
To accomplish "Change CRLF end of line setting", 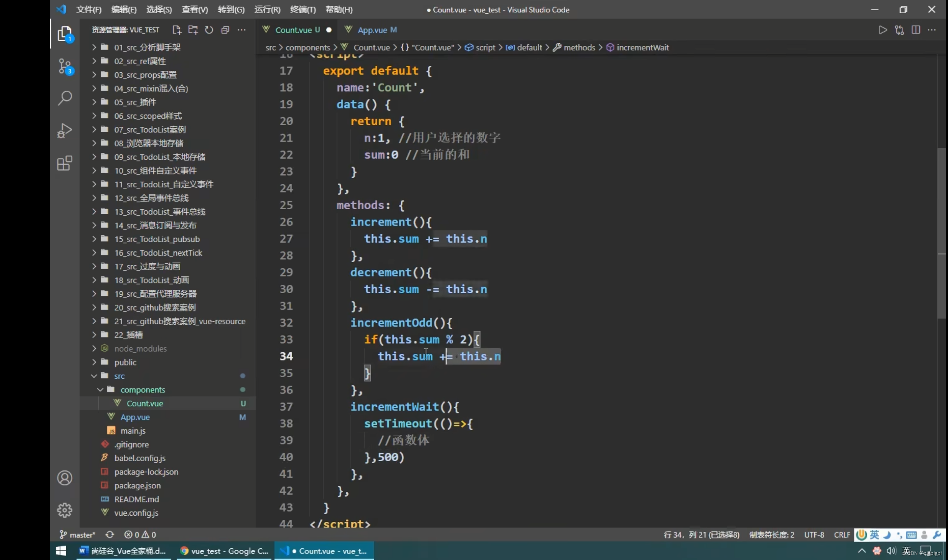I will pos(842,535).
